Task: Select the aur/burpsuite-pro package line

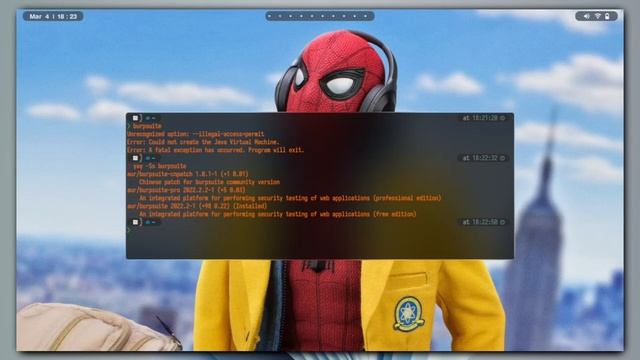Action: click(186, 190)
